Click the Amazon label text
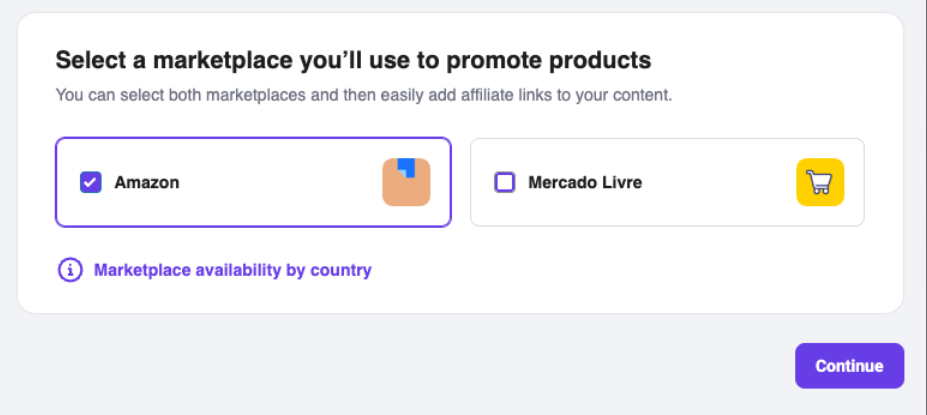 [x=147, y=182]
